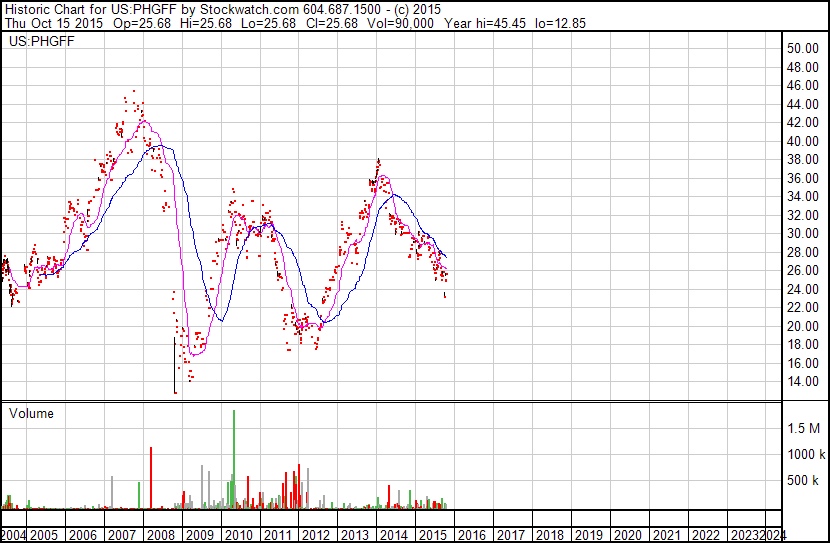Click the 1000 k volume axis label

coord(803,454)
